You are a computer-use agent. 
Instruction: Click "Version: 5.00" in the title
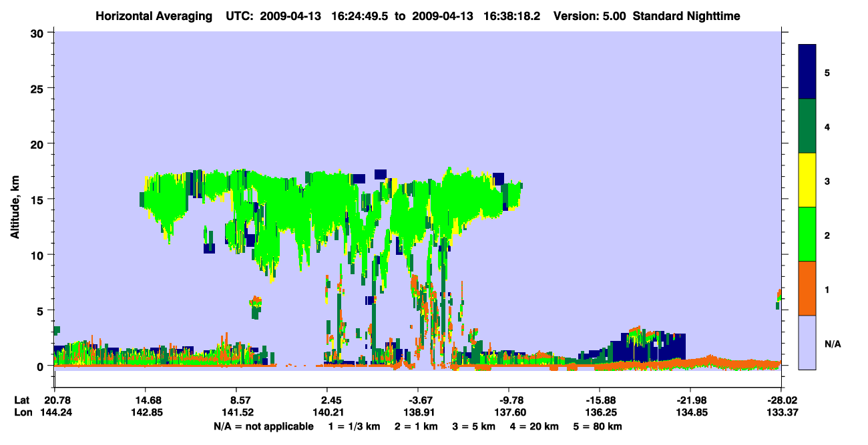[x=590, y=15]
